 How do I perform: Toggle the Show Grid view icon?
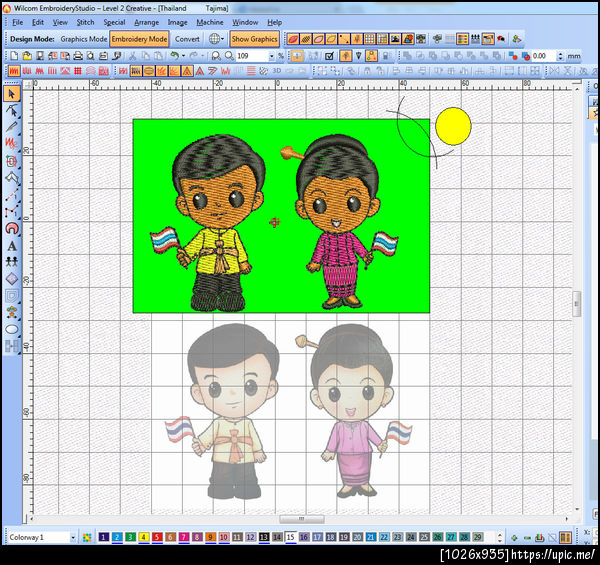pos(369,39)
